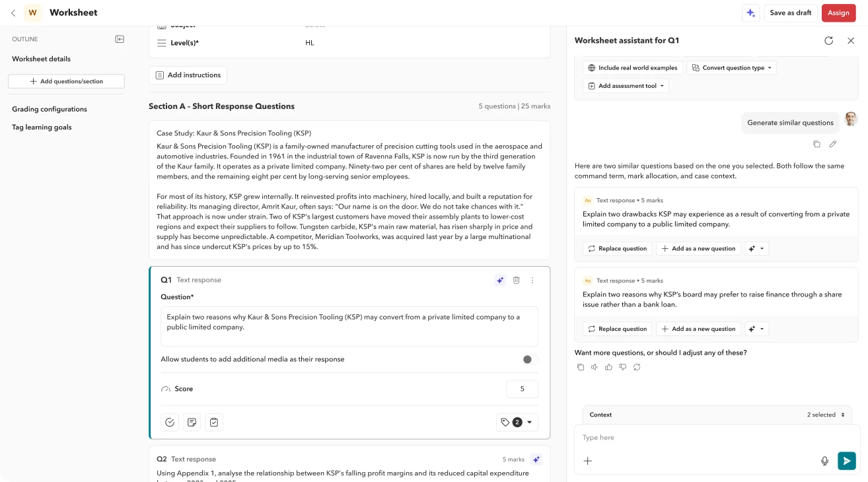Expand the Q1 tags dropdown showing 2
868x482 pixels.
coord(517,423)
